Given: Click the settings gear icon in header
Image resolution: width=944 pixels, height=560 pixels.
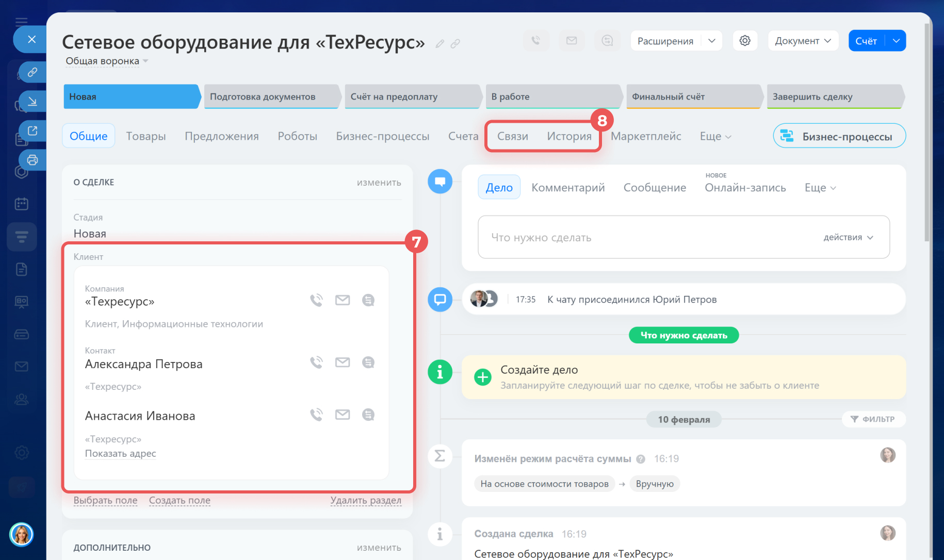Looking at the screenshot, I should click(x=744, y=41).
